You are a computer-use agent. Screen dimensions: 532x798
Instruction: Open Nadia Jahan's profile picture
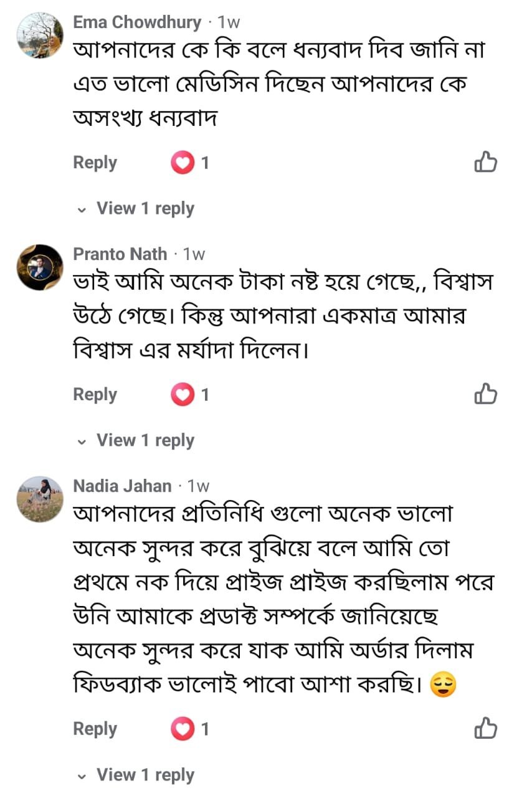coord(40,499)
